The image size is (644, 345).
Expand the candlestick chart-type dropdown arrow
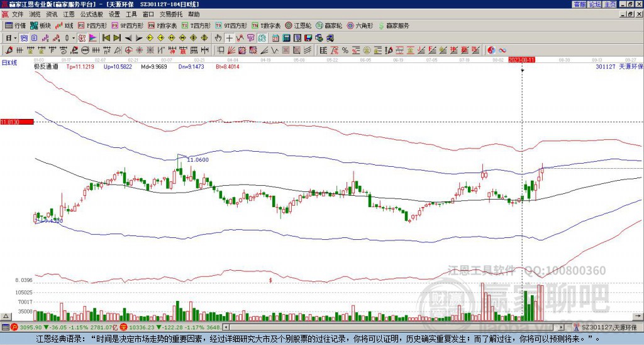coord(74,38)
